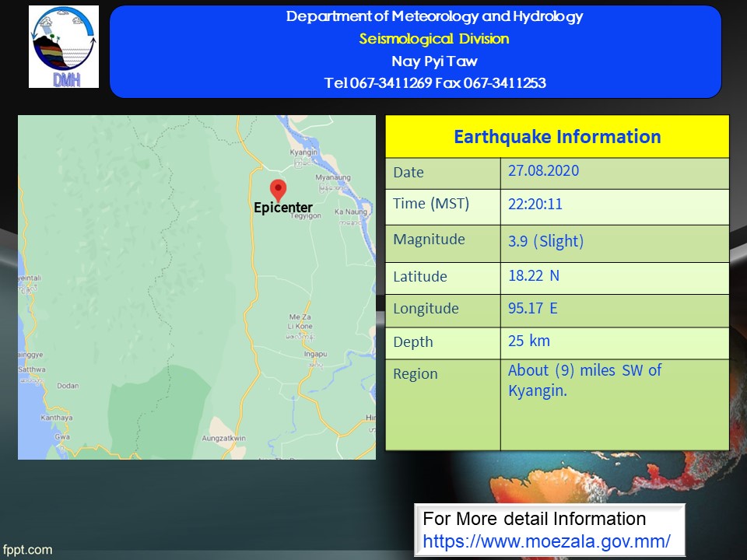Select the magnitude value 3.9 (Slight)
Screen dimensions: 747x560
[x=545, y=241]
